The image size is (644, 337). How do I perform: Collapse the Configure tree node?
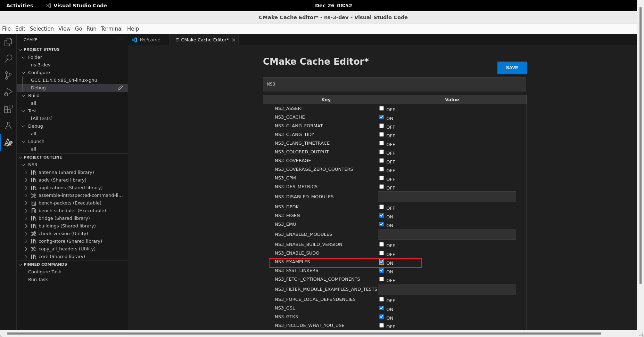point(23,73)
